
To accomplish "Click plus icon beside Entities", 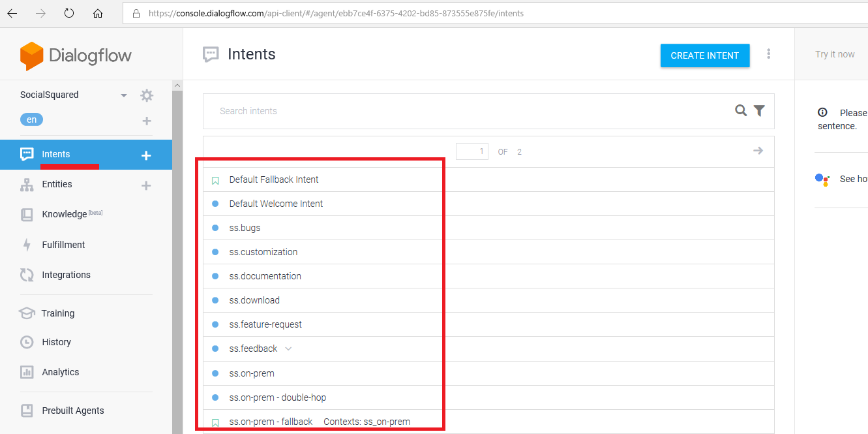I will coord(146,185).
